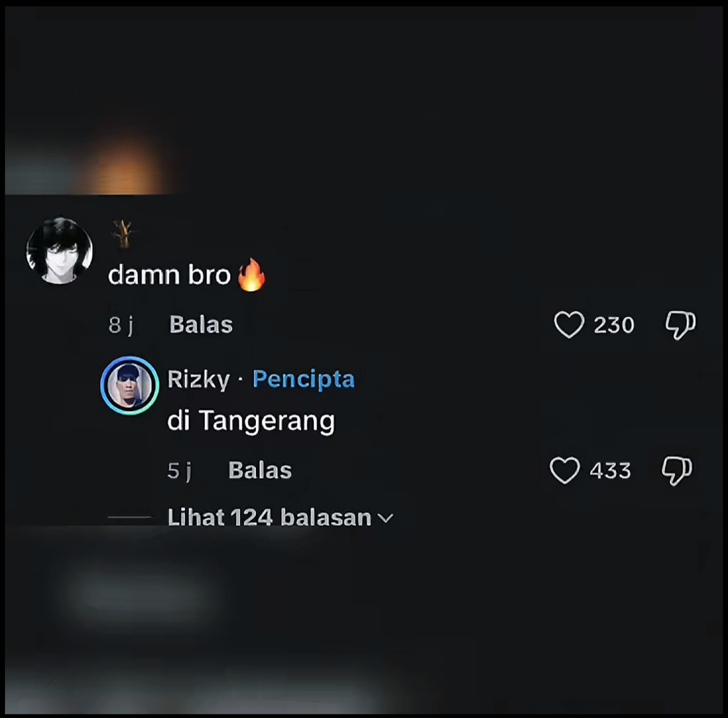
Task: Tap the 230 like count
Action: pyautogui.click(x=614, y=325)
